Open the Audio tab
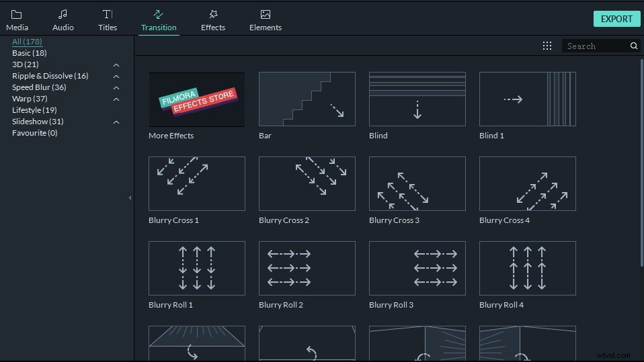Screen dimensions: 644x362 [63, 21]
